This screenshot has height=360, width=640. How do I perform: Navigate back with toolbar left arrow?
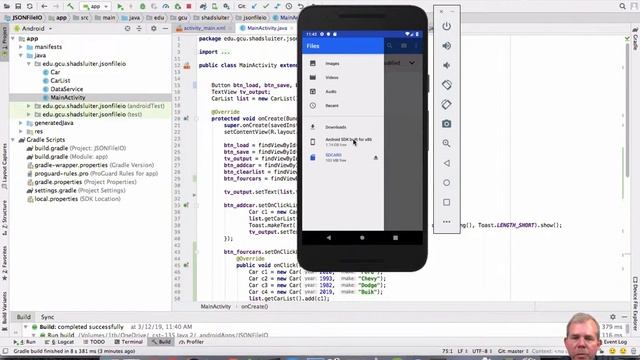[44, 7]
